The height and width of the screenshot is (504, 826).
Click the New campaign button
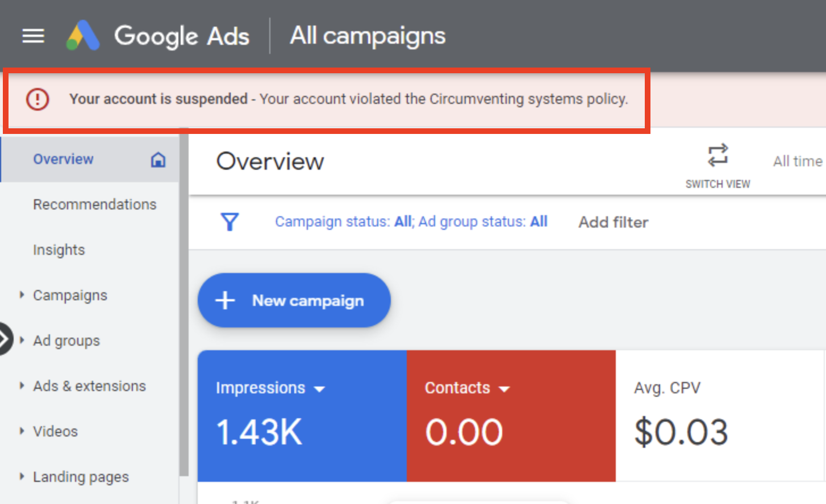294,300
